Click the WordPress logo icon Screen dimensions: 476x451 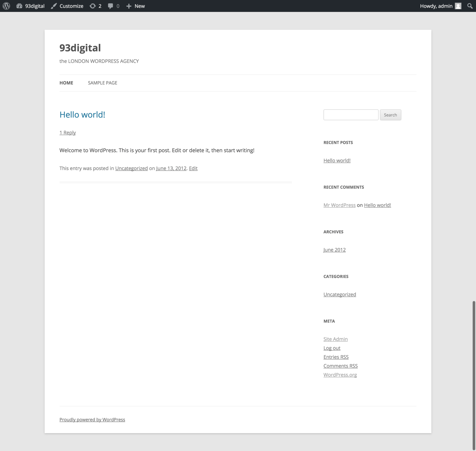click(6, 6)
